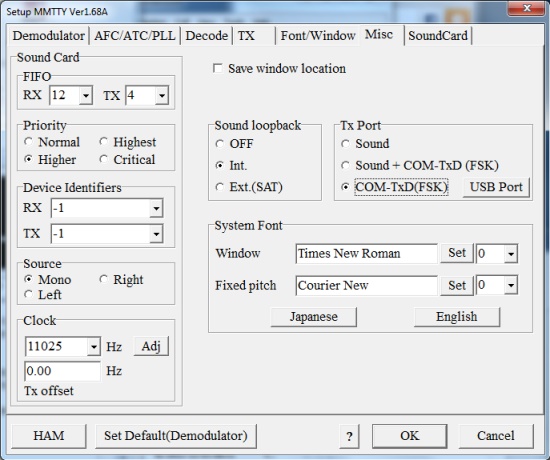Screen dimensions: 550x460
Task: Click Set Default(Demodulator) button
Action: [x=176, y=436]
